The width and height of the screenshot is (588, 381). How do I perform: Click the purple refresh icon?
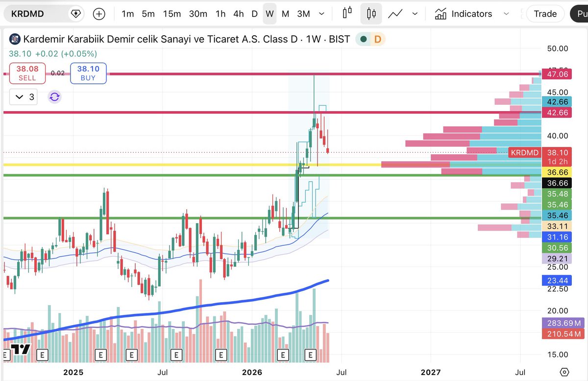55,97
